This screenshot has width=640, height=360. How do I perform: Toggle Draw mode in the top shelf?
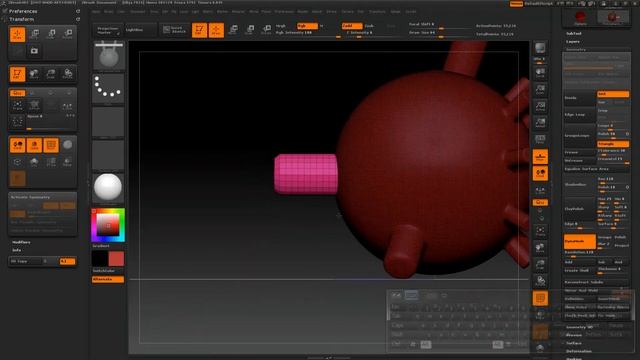click(x=216, y=30)
